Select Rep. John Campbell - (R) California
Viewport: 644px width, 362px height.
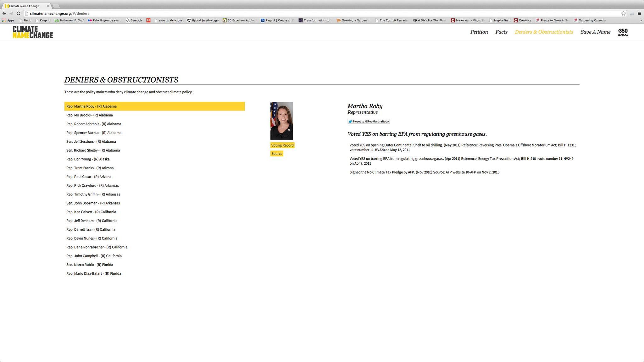pos(154,256)
